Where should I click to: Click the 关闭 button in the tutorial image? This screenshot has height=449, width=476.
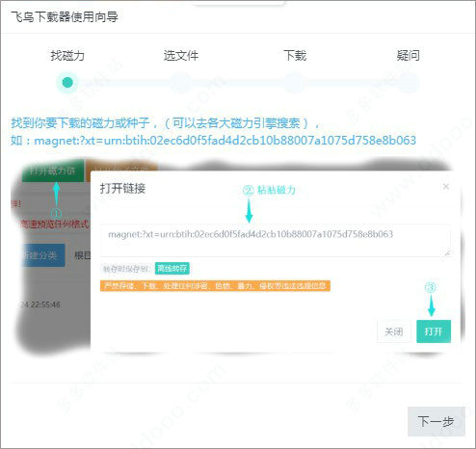point(394,331)
